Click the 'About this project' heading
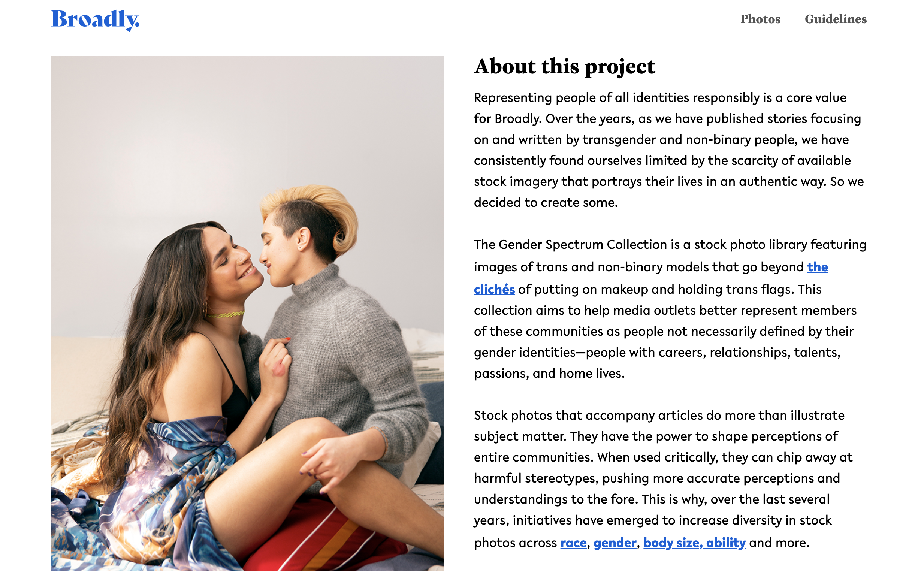This screenshot has width=924, height=577. tap(564, 66)
